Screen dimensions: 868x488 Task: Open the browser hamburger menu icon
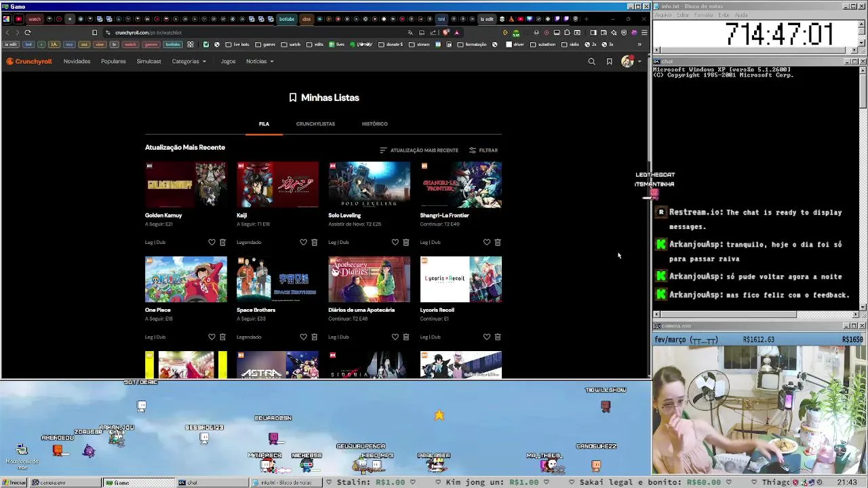click(x=644, y=33)
